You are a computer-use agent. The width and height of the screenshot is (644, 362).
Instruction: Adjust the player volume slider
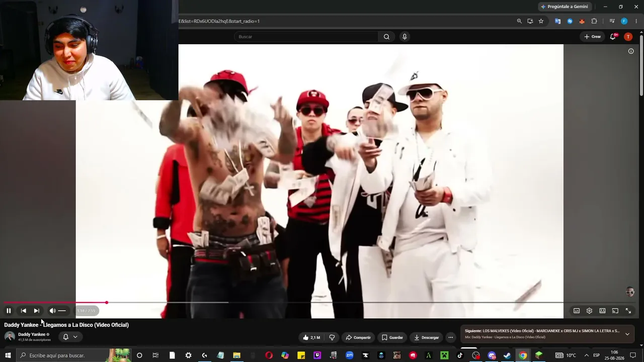point(62,311)
